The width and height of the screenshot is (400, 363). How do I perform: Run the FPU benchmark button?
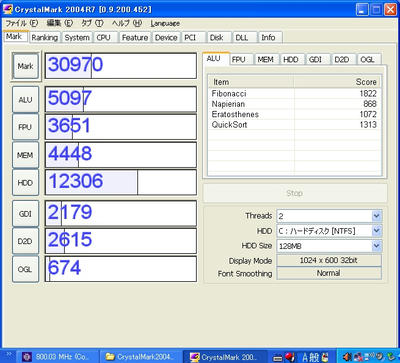pos(26,127)
